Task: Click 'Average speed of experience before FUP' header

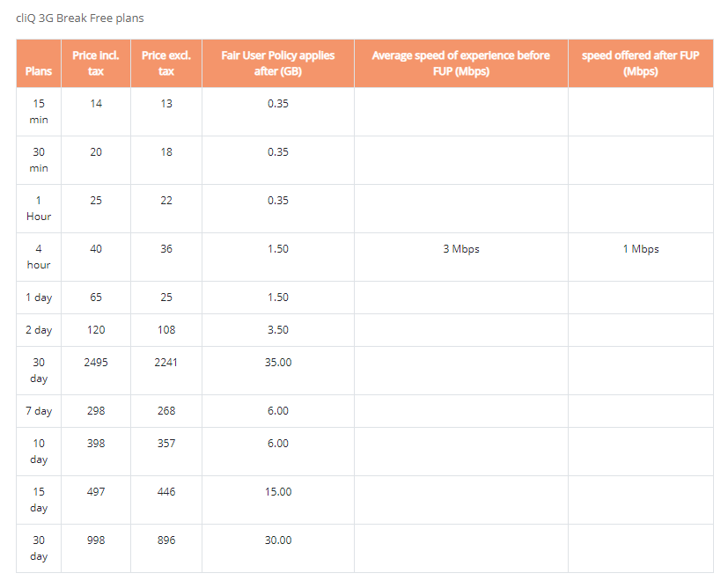Action: 461,63
